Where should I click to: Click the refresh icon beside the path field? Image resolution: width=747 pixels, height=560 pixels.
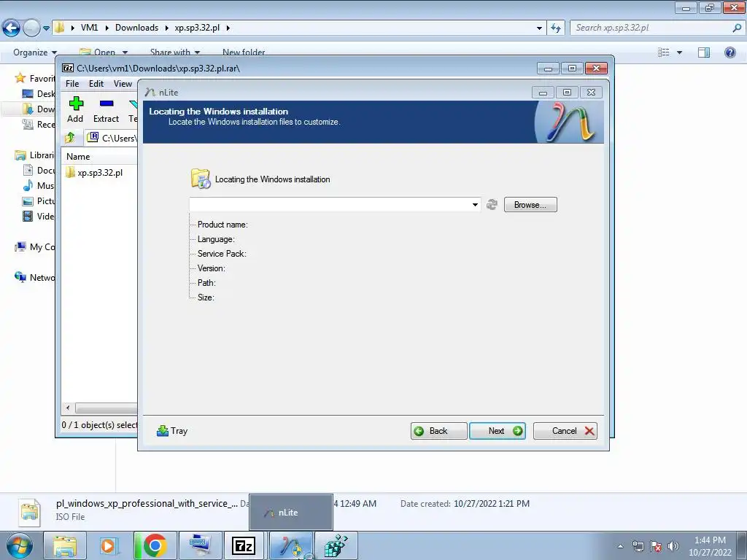pyautogui.click(x=492, y=205)
